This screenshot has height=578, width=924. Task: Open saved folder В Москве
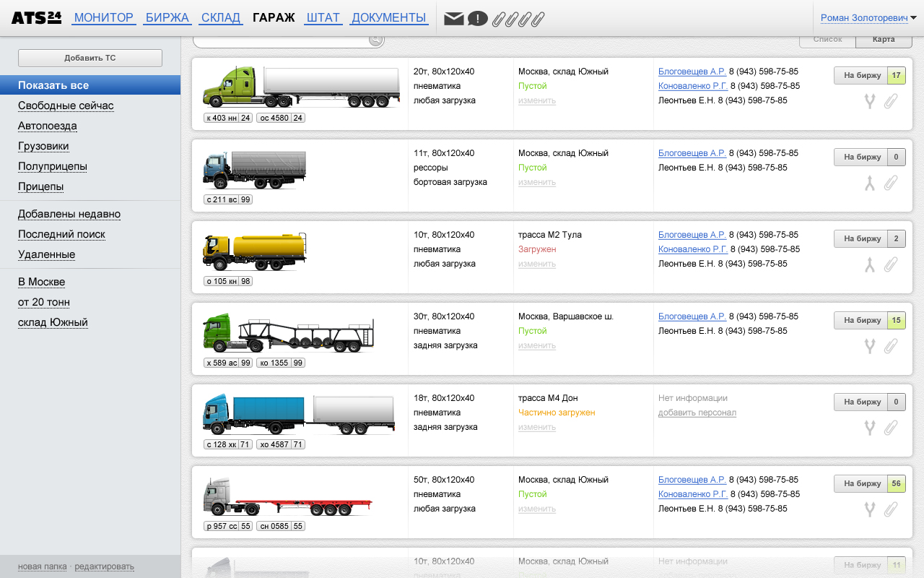tap(42, 282)
